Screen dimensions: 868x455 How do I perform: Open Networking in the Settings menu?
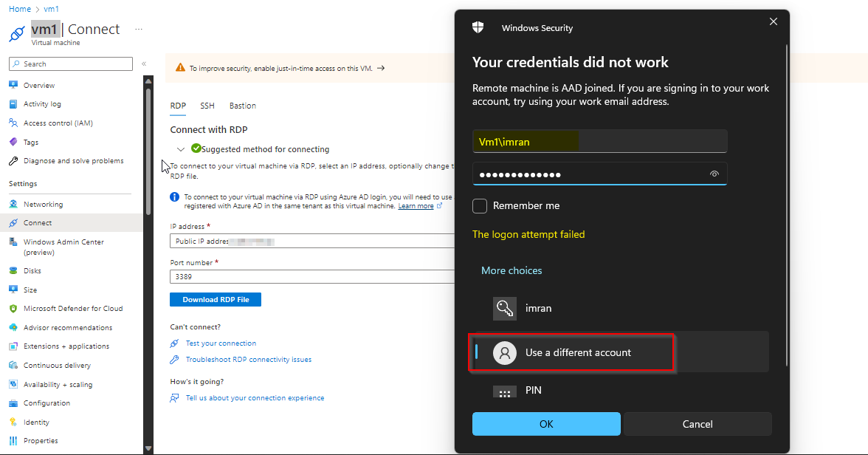pyautogui.click(x=43, y=204)
